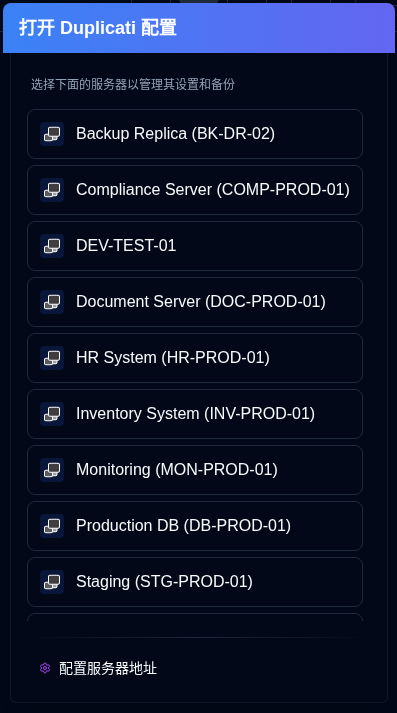Image resolution: width=397 pixels, height=713 pixels.
Task: Click the server icon beside Document Server
Action: point(52,301)
